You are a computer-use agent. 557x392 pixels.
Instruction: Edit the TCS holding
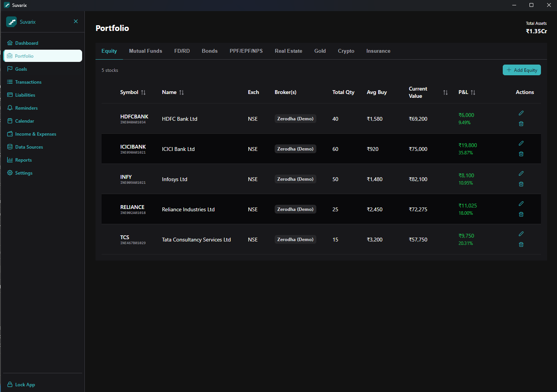click(x=521, y=234)
